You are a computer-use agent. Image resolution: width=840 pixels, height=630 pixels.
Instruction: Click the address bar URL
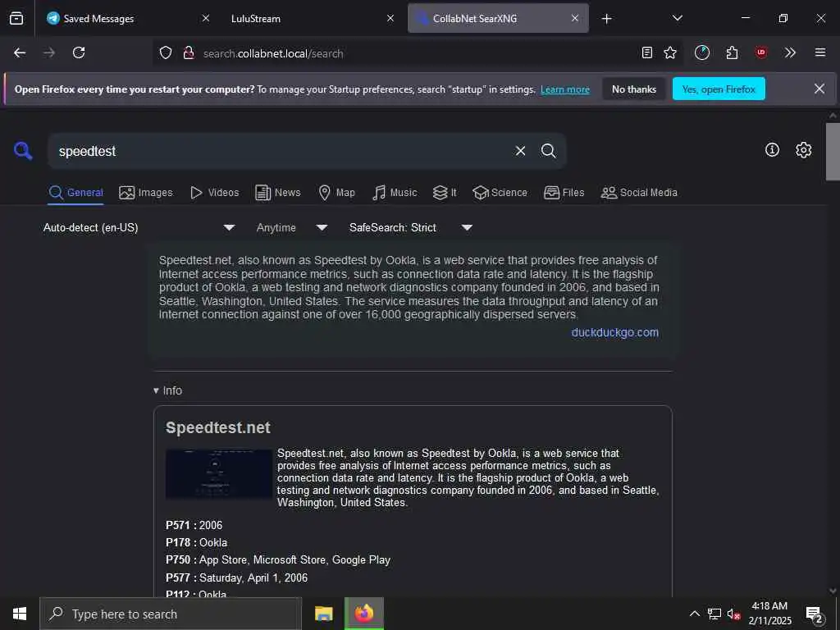(x=273, y=53)
